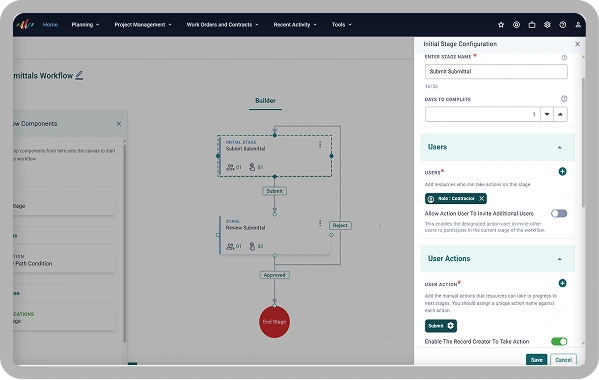
Task: Close the Workflow Components panel
Action: pyautogui.click(x=119, y=124)
